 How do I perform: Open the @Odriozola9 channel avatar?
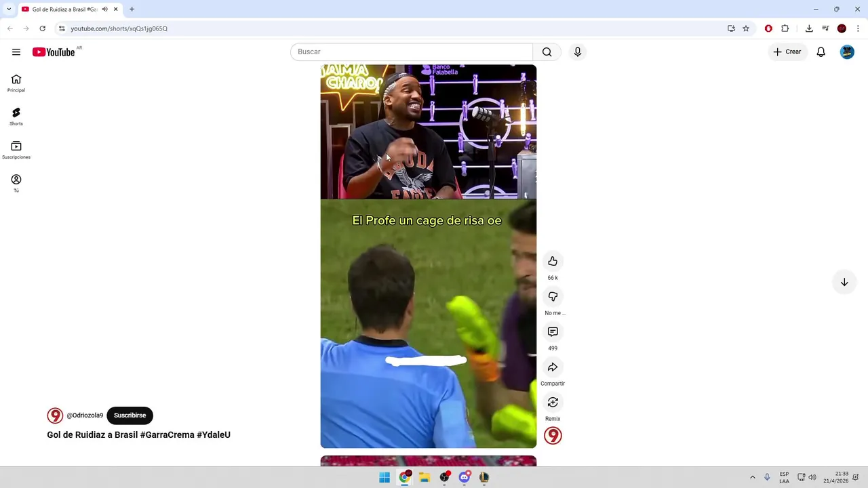point(55,415)
